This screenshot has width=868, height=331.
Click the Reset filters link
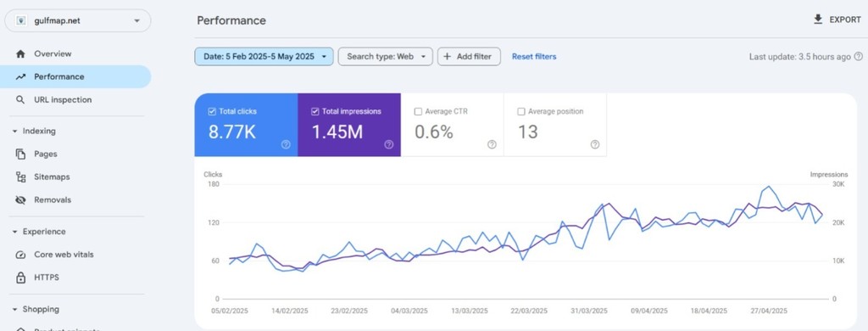tap(534, 57)
